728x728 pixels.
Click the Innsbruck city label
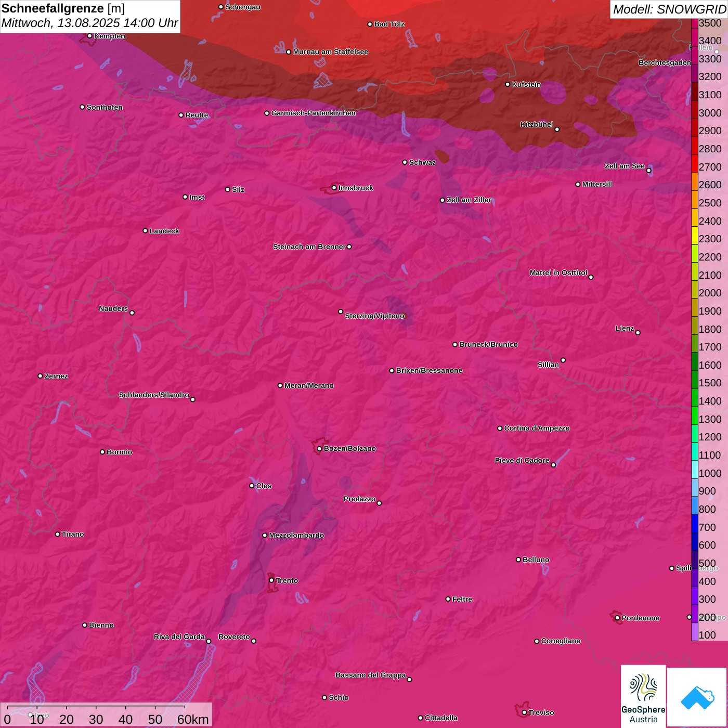pos(356,188)
